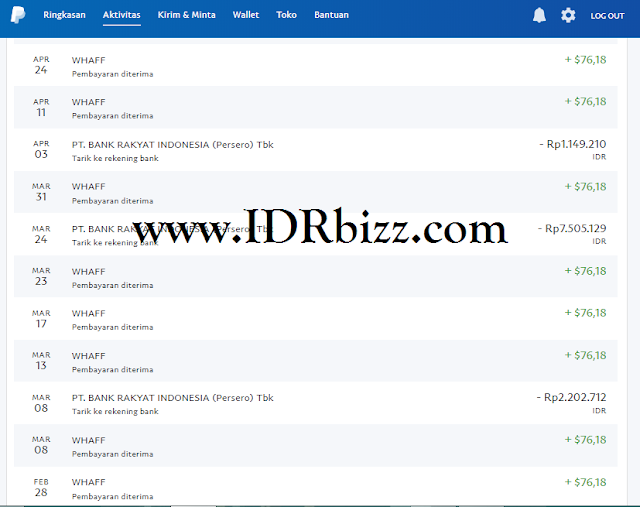
Task: Open WHAFF payment dated Mar 31
Action: pyautogui.click(x=316, y=192)
